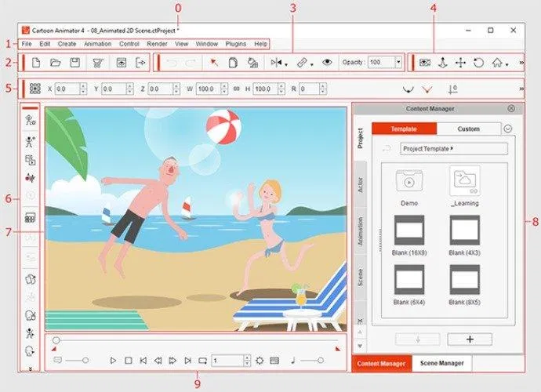
Task: Toggle the width-height aspect lock link
Action: [x=236, y=89]
